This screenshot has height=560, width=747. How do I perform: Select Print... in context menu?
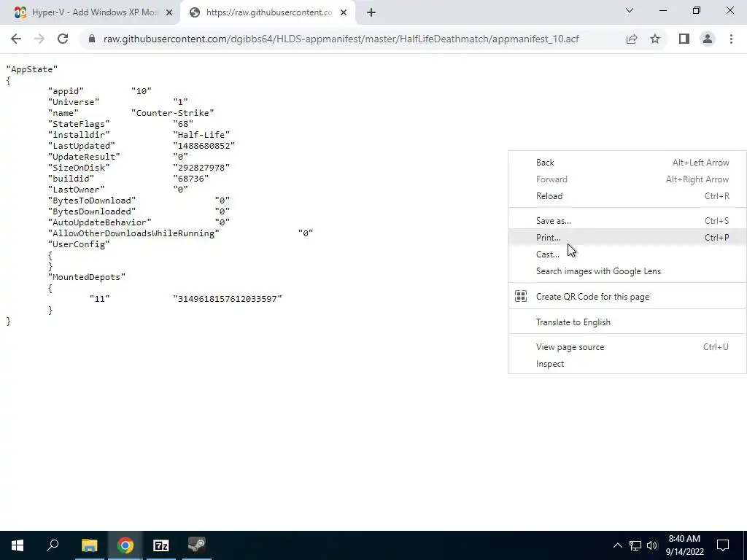coord(627,237)
